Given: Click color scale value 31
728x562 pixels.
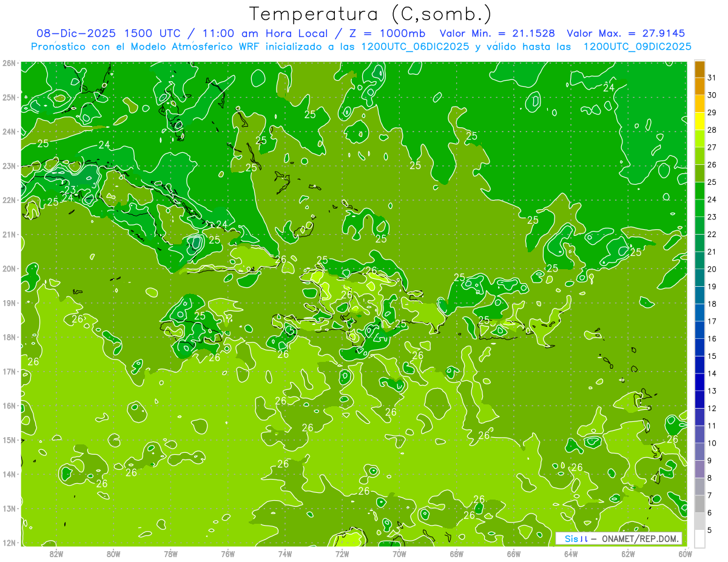Looking at the screenshot, I should coord(712,78).
